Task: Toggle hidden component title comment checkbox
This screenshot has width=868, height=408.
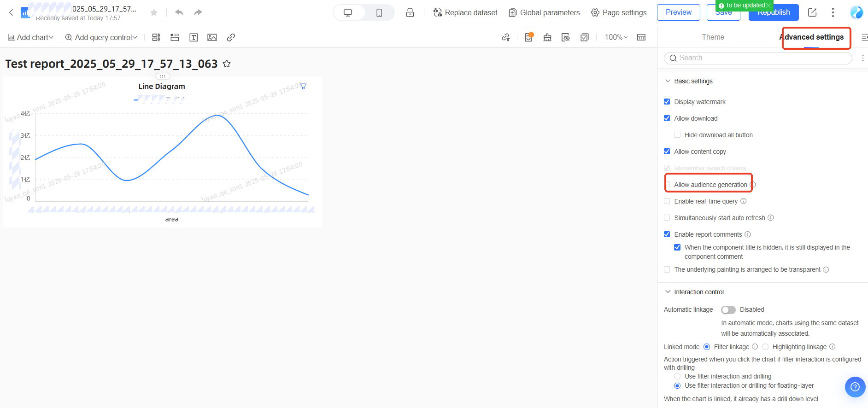Action: (677, 247)
